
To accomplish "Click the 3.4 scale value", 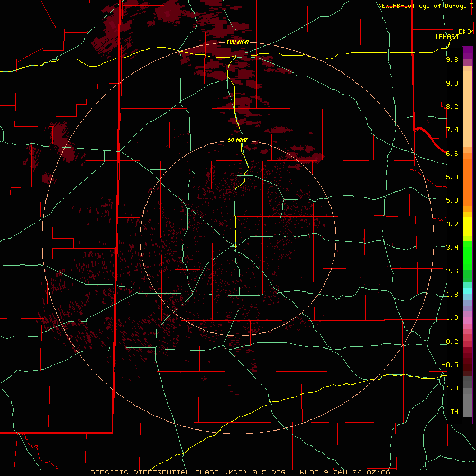I will click(x=452, y=248).
